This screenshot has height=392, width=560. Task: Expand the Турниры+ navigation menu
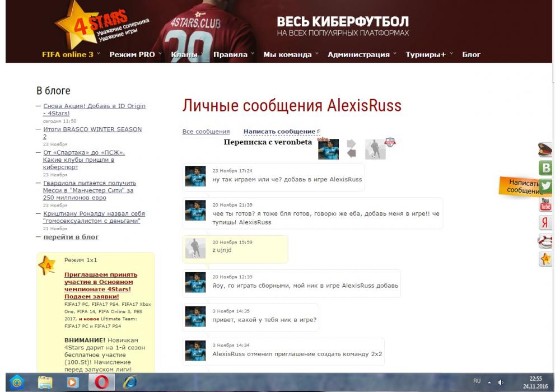pos(426,54)
